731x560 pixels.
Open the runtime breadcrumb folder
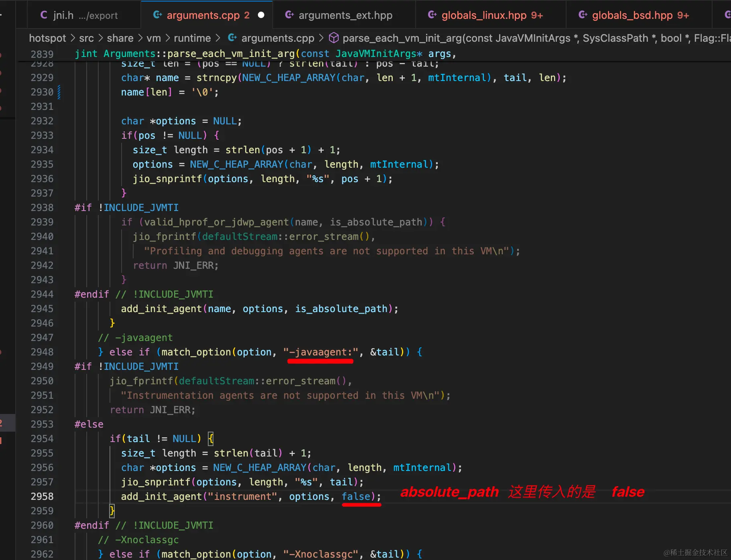pyautogui.click(x=192, y=38)
